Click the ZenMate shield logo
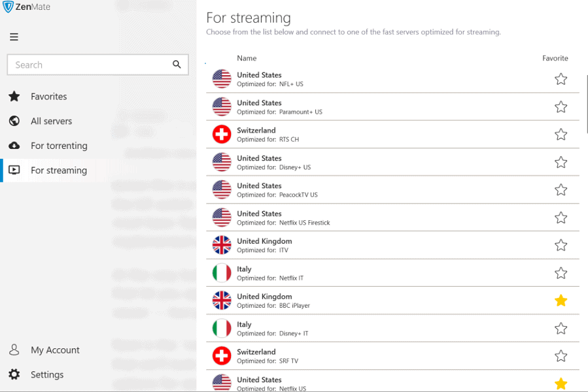This screenshot has width=588, height=392. [8, 7]
